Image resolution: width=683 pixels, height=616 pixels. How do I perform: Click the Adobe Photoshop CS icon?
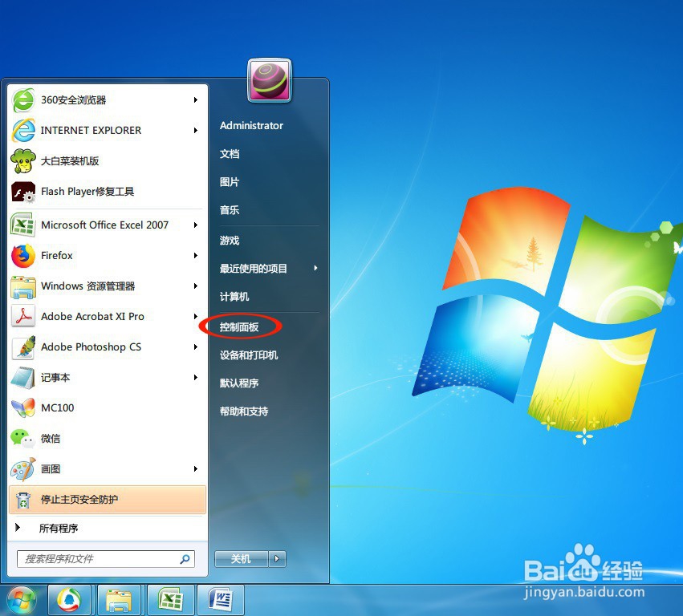point(23,347)
